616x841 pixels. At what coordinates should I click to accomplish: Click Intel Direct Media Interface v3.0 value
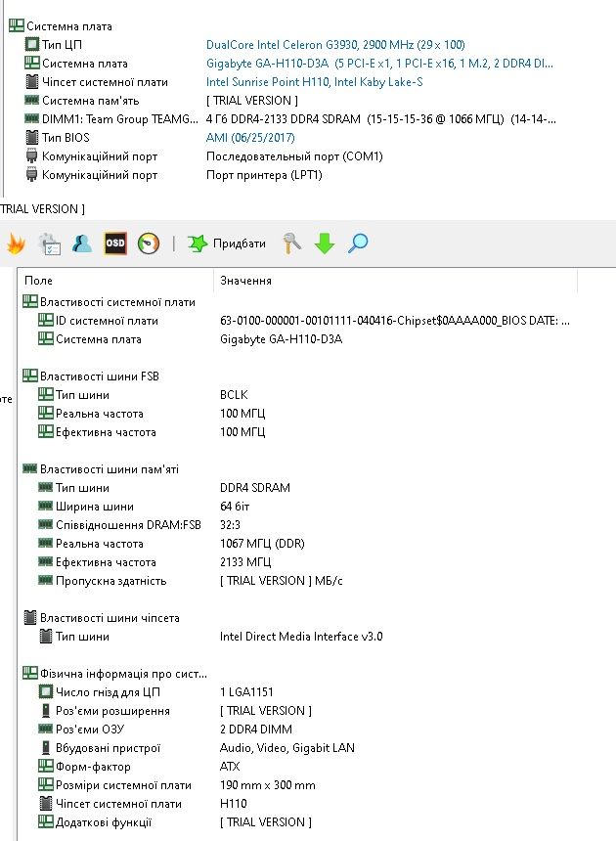pos(301,637)
